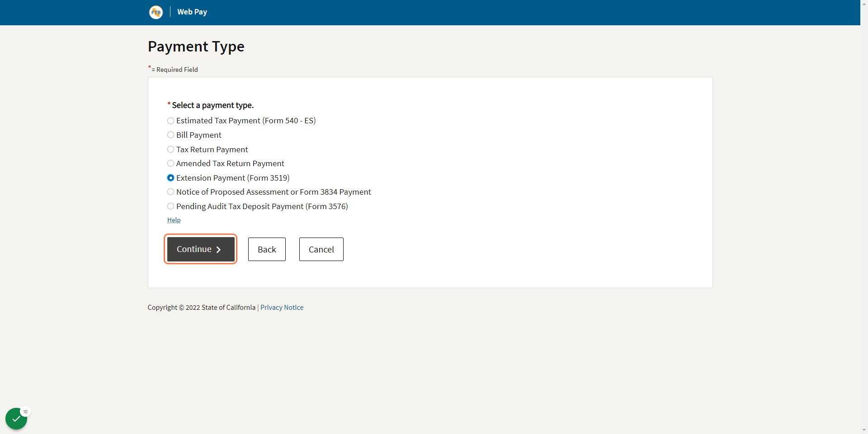Click the green checkmark badge icon

tap(16, 419)
